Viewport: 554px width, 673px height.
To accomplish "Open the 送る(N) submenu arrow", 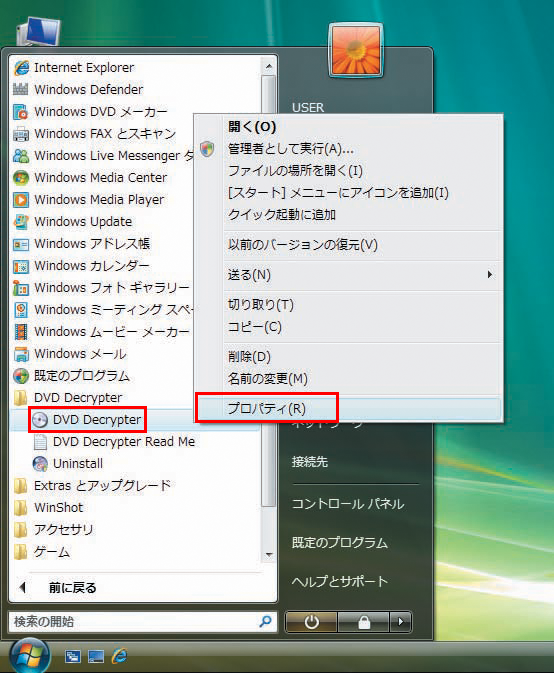I will pos(490,275).
